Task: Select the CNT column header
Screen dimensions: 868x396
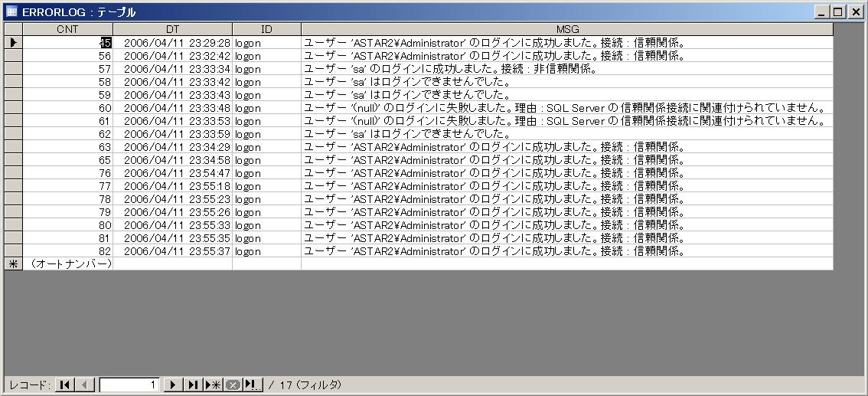Action: tap(68, 29)
